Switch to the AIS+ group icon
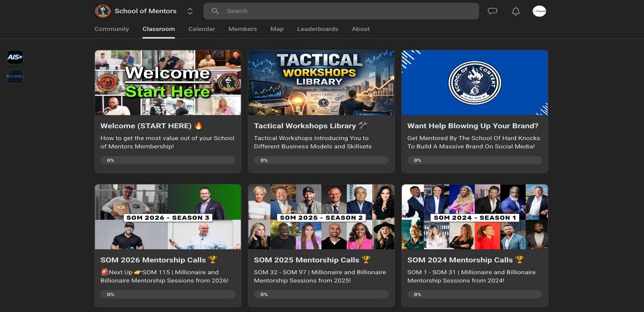 pyautogui.click(x=15, y=57)
